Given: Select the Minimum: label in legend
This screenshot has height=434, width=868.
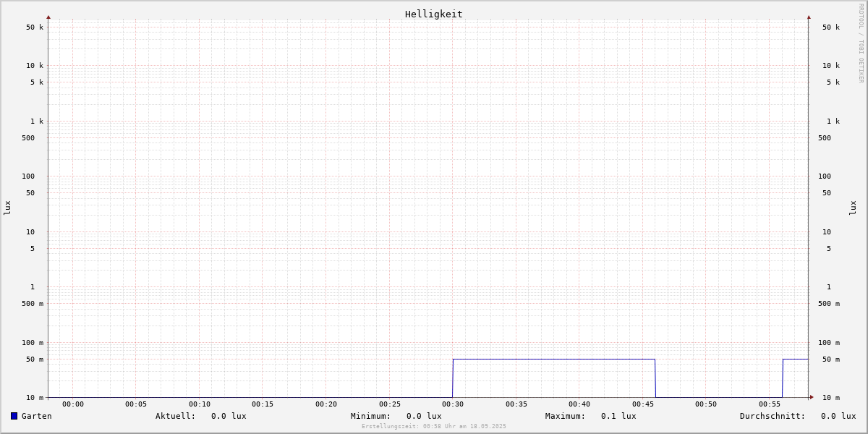Looking at the screenshot, I should 371,416.
